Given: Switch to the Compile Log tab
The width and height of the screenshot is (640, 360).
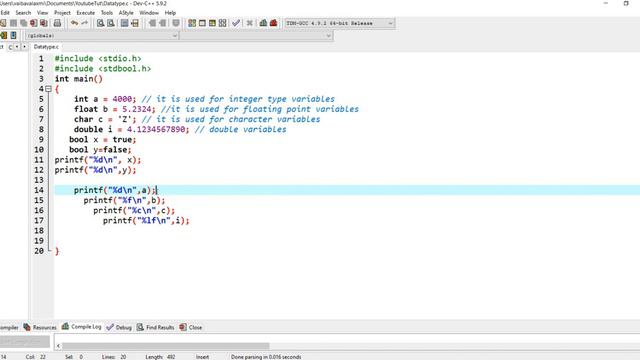Looking at the screenshot, I should pyautogui.click(x=82, y=327).
